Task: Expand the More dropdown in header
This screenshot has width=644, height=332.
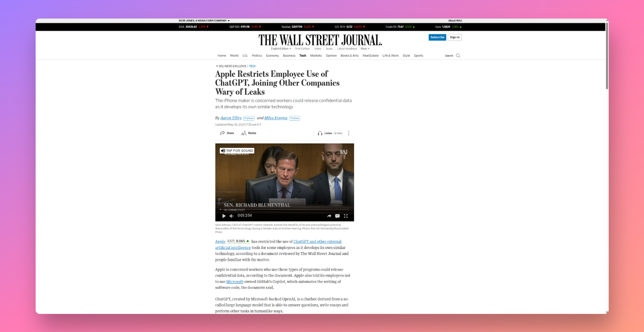Action: pyautogui.click(x=365, y=49)
